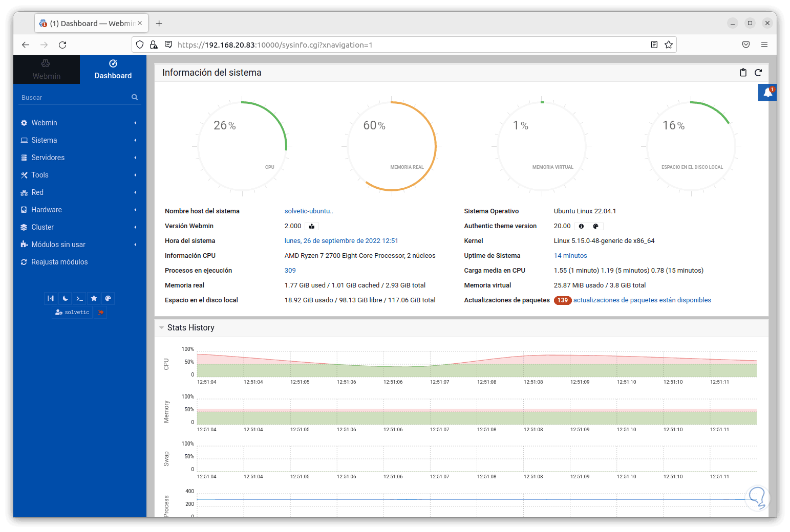Open the browser hamburger menu

click(x=764, y=45)
